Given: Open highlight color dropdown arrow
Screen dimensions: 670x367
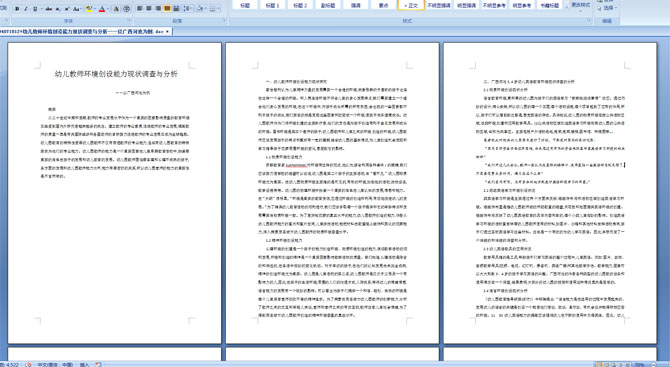Looking at the screenshot, I should 95,9.
